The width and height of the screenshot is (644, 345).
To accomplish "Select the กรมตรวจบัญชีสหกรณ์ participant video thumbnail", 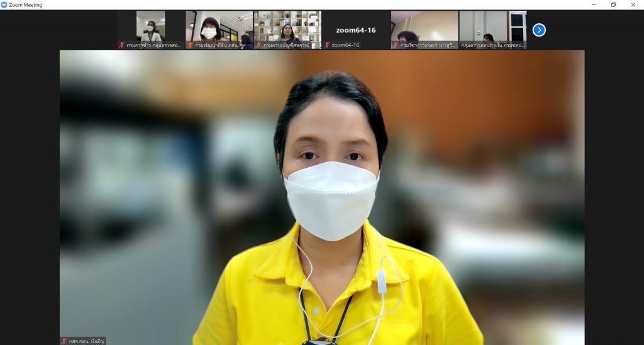I will click(x=287, y=26).
